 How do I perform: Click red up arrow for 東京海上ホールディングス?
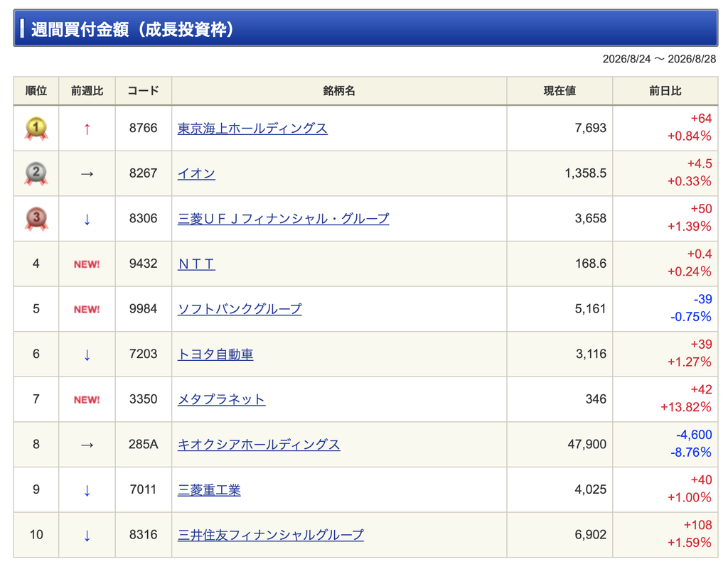pyautogui.click(x=87, y=129)
